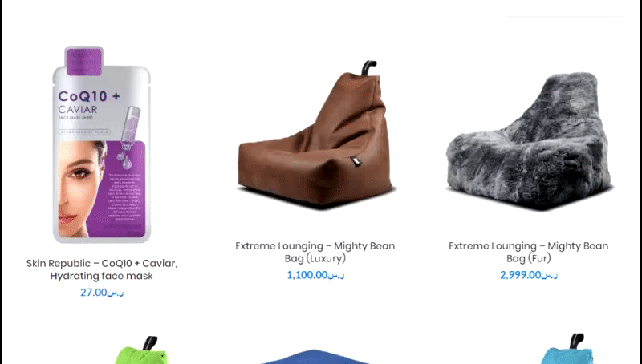Viewport: 642px width, 364px height.
Task: Open the CoQ10 Caviar face mask product image
Action: point(102,144)
